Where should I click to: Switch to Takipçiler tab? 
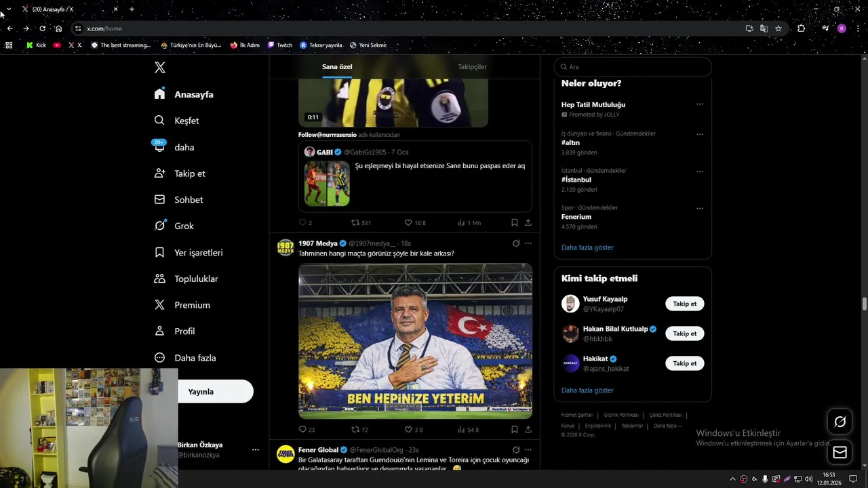click(472, 66)
